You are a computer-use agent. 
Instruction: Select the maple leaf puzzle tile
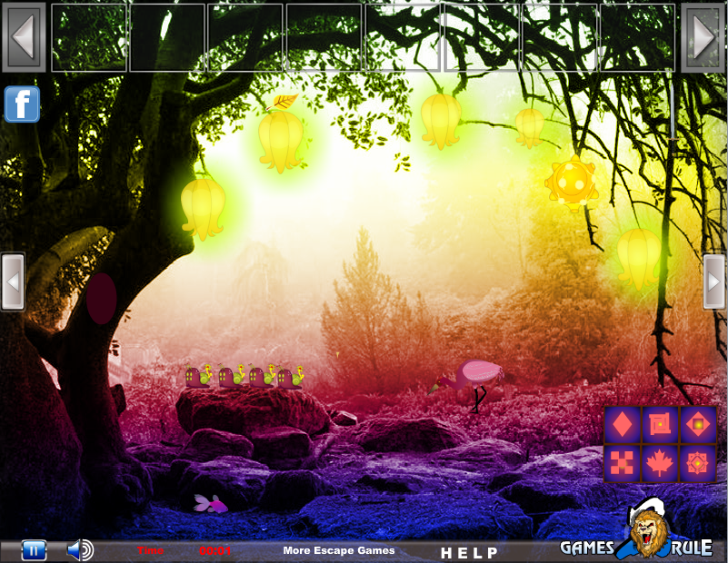pyautogui.click(x=659, y=463)
